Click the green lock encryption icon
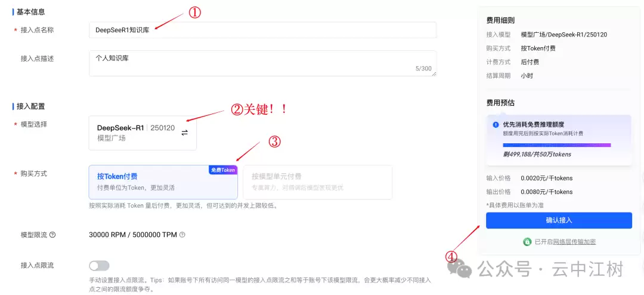 click(x=527, y=242)
